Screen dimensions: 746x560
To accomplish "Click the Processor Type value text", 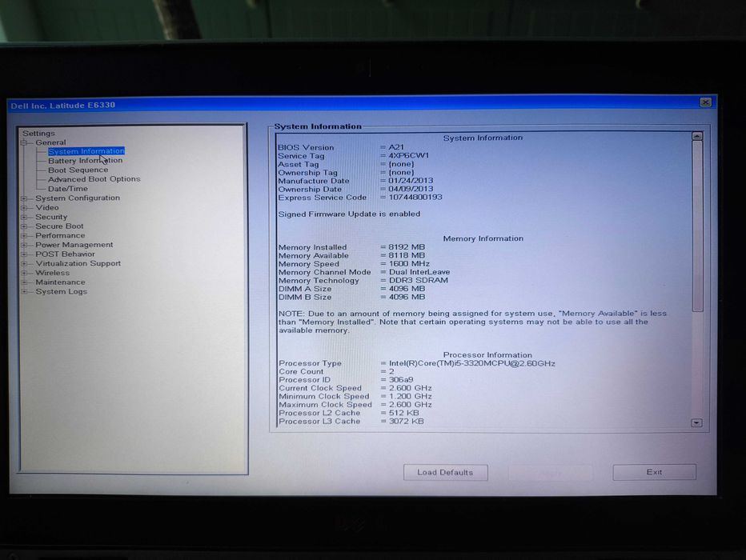I will (472, 363).
